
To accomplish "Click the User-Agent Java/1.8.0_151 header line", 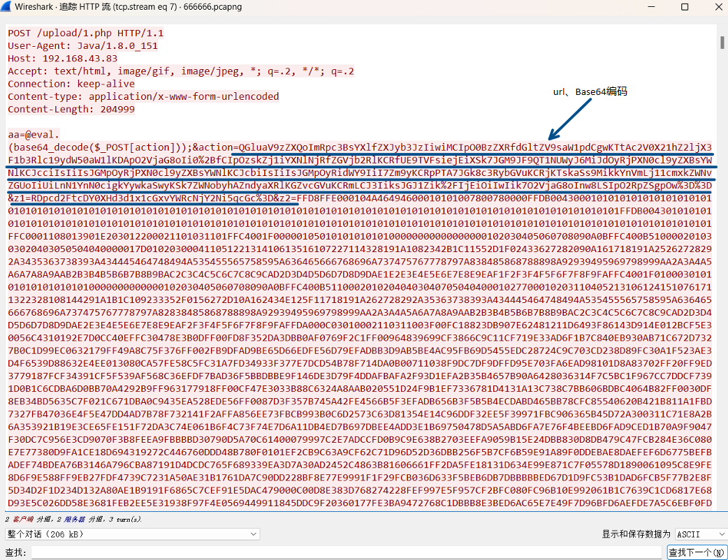I will click(82, 45).
